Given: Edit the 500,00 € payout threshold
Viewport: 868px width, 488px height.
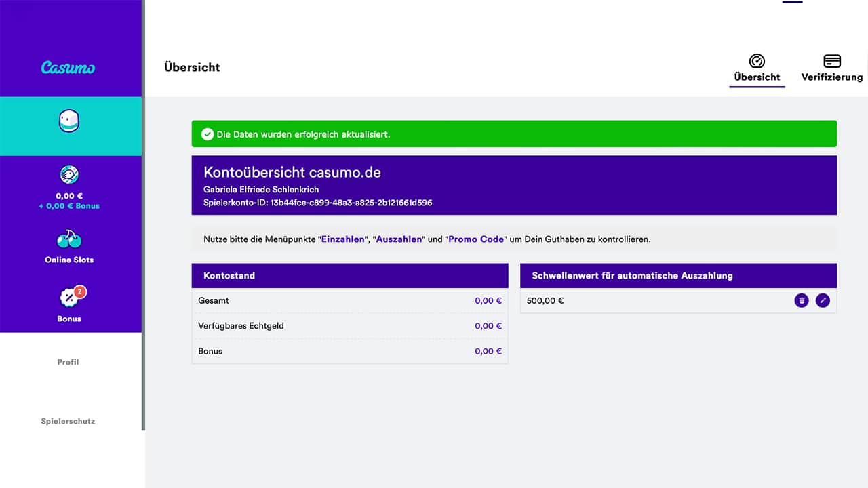Looking at the screenshot, I should coord(823,300).
